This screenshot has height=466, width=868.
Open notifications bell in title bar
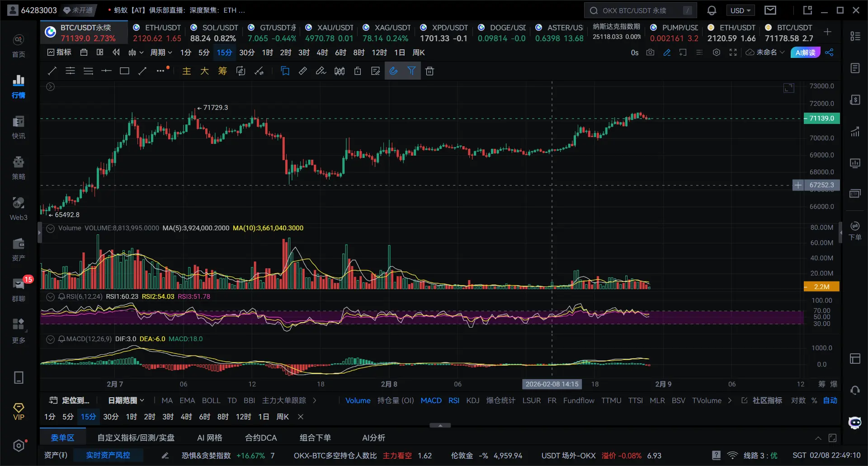[712, 10]
